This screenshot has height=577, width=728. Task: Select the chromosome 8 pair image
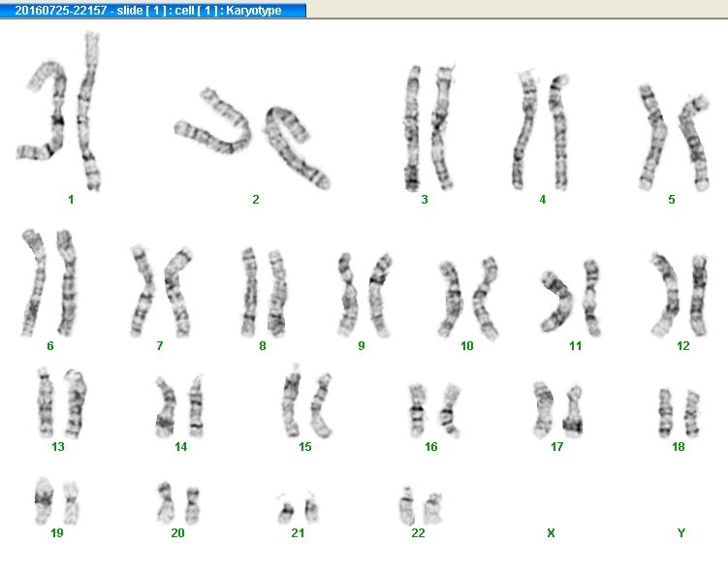pyautogui.click(x=264, y=292)
